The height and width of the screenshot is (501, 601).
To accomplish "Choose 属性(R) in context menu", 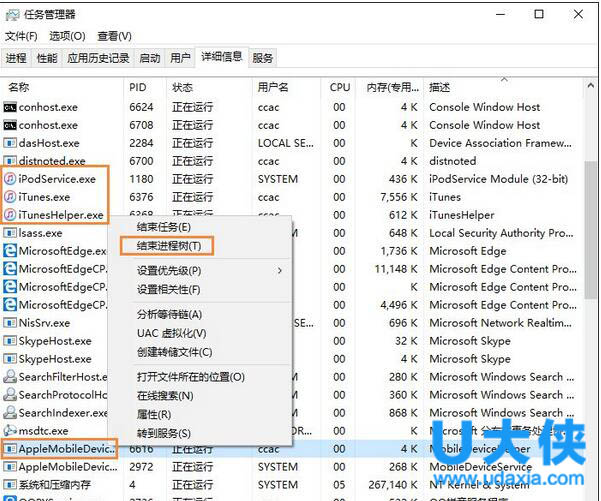I will pos(154,415).
